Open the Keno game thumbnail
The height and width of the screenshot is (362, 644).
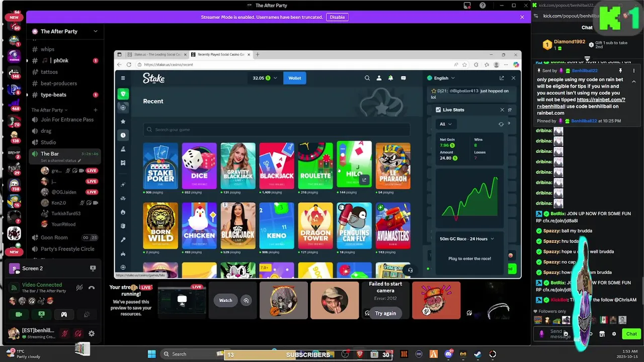[x=277, y=226]
